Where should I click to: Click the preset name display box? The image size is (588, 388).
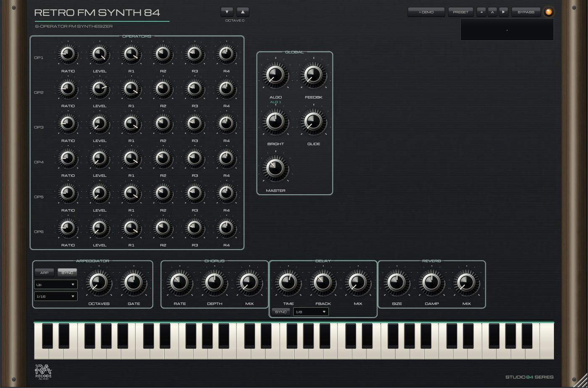[x=507, y=30]
